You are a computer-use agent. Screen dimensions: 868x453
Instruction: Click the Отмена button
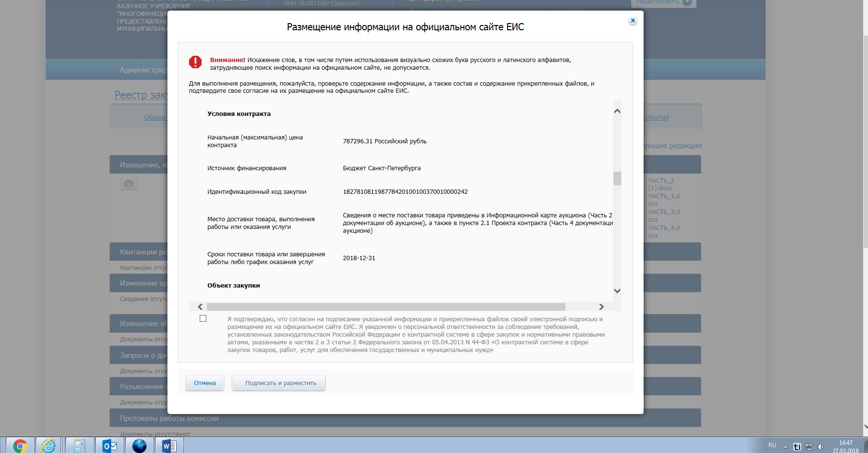205,383
